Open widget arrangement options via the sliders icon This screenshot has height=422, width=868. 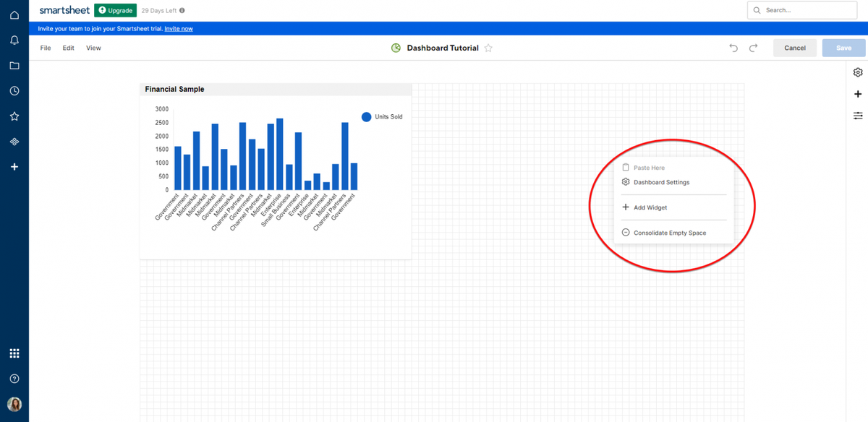[858, 116]
